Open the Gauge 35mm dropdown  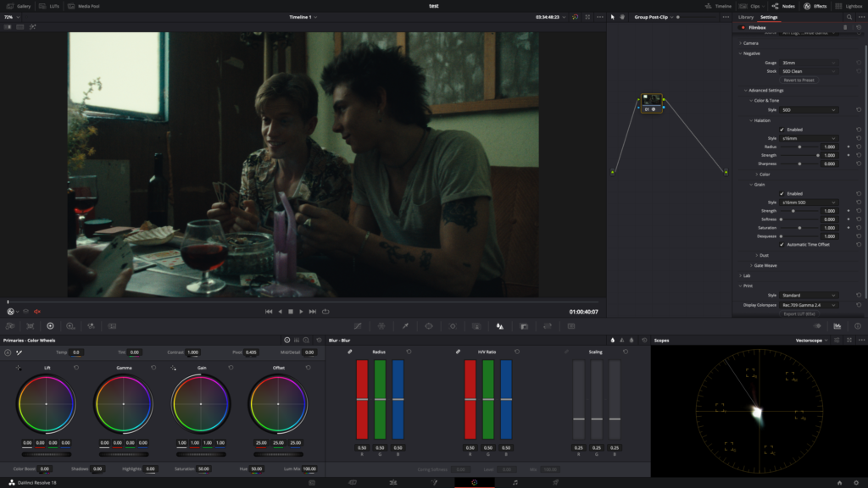point(809,63)
